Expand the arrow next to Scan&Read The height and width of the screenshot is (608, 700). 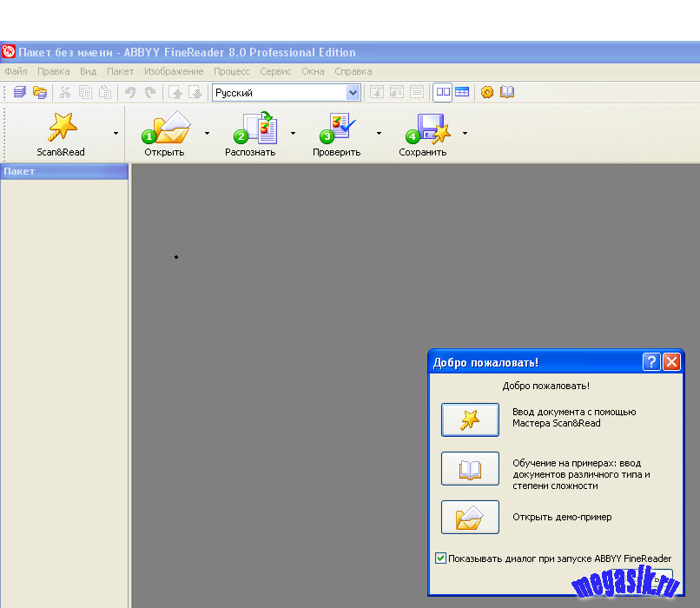tap(116, 133)
